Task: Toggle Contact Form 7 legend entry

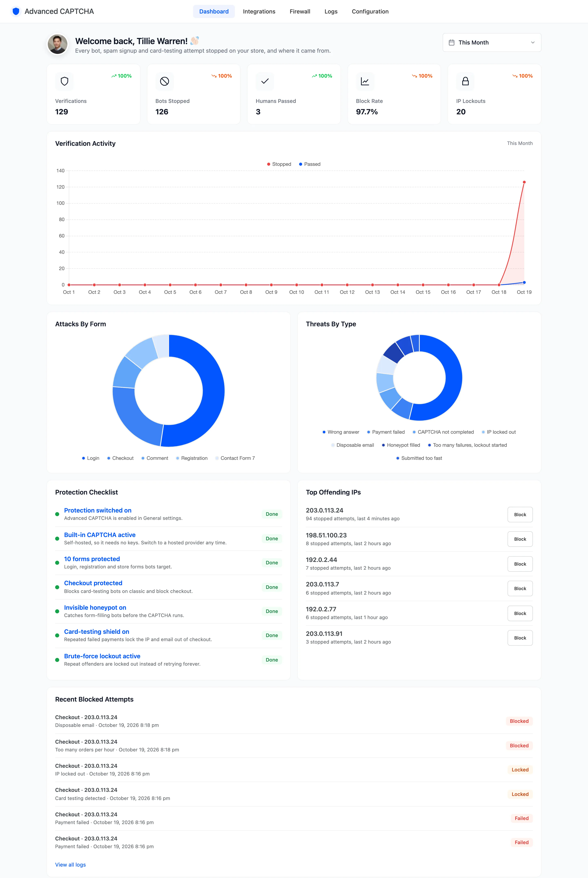Action: 235,458
